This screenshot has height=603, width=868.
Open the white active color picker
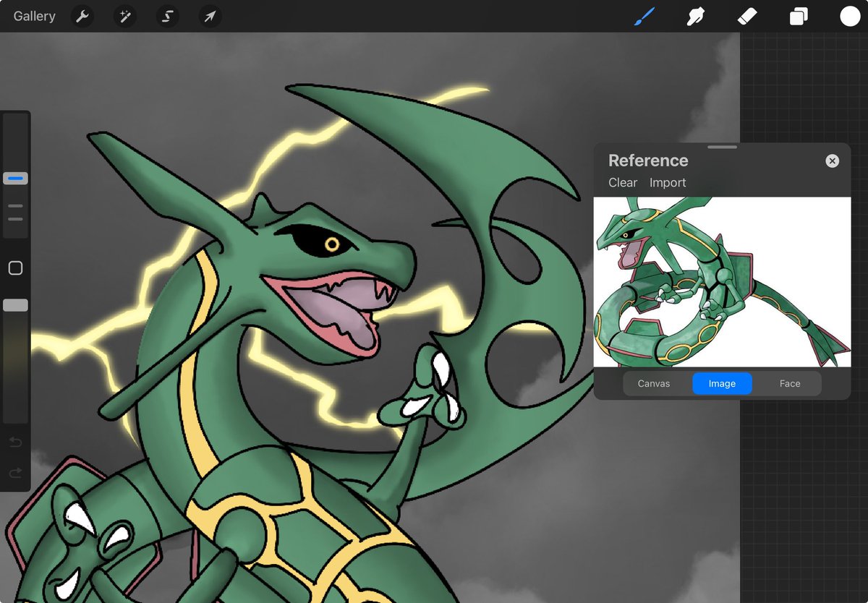tap(850, 16)
